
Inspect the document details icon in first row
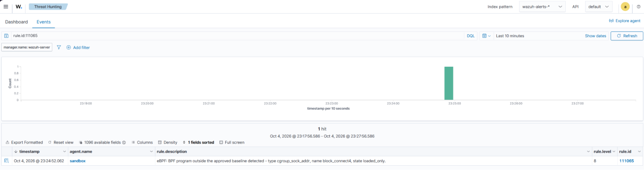(x=6, y=161)
